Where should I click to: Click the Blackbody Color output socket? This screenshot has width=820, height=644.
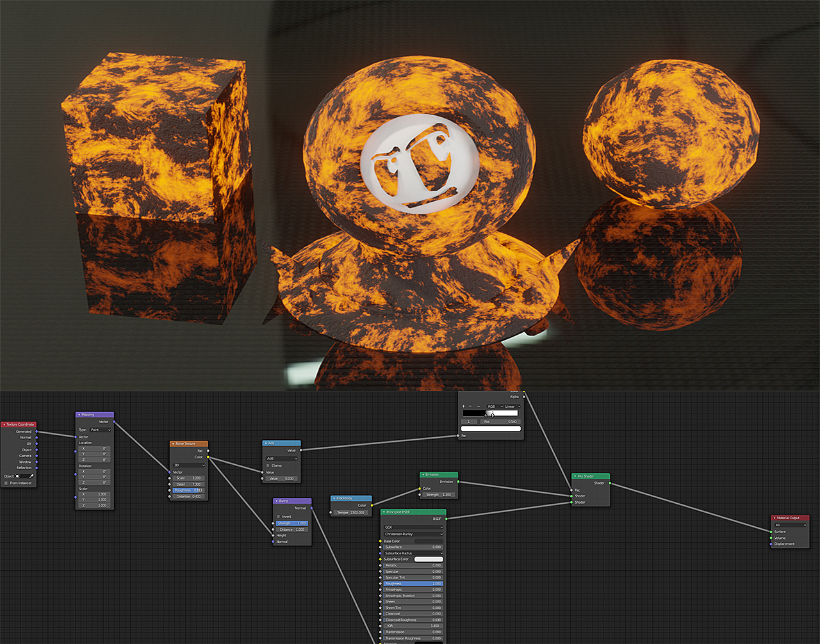tap(372, 506)
